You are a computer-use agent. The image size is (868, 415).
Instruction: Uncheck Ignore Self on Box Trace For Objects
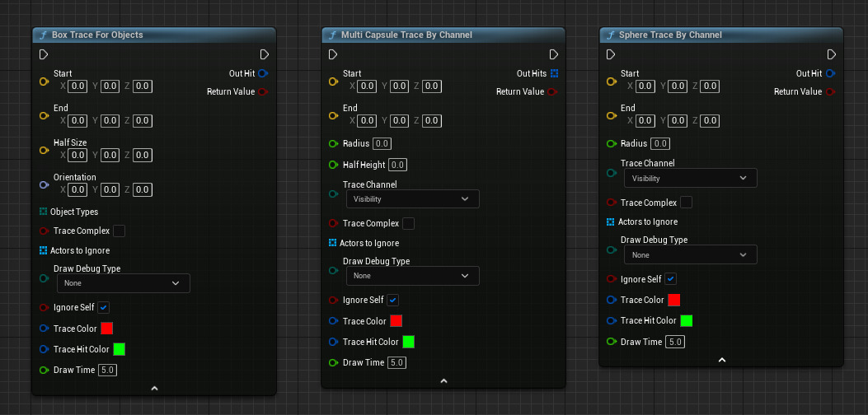(104, 307)
